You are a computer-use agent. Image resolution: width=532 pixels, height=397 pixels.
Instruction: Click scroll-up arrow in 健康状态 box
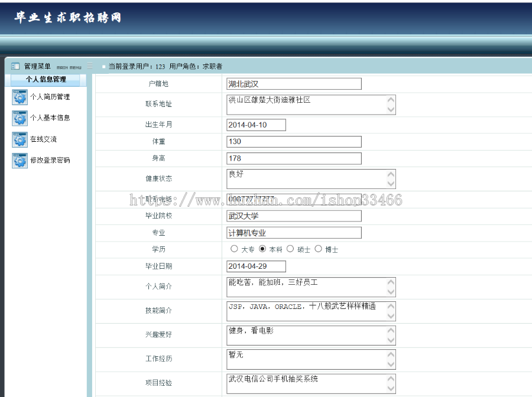click(391, 174)
